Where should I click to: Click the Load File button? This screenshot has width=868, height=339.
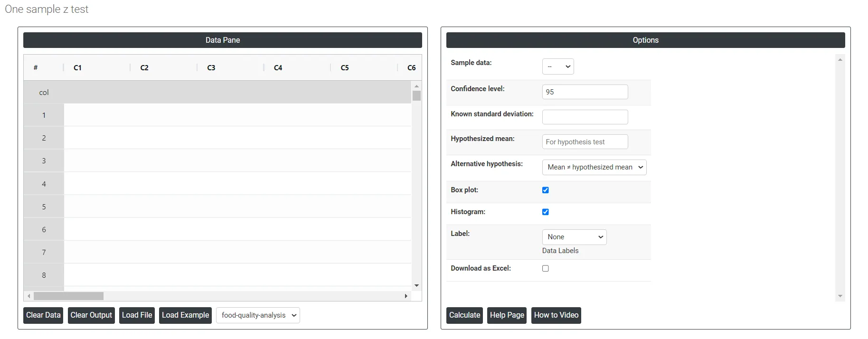(137, 315)
